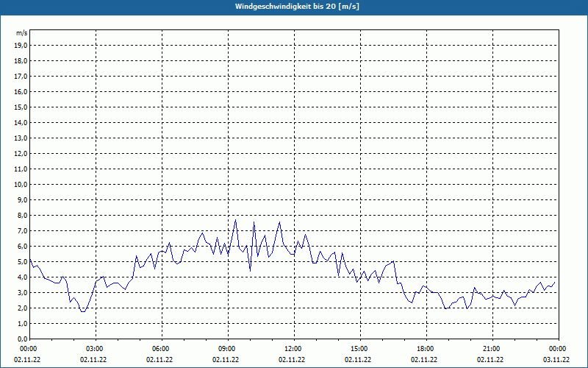
Task: Click the 'm/s' unit label on axis
Action: tap(21, 33)
